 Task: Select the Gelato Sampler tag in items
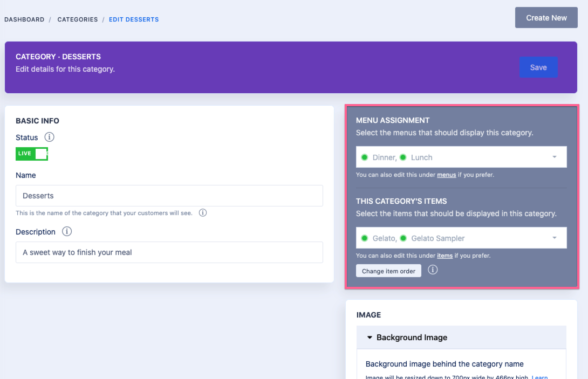(x=437, y=238)
